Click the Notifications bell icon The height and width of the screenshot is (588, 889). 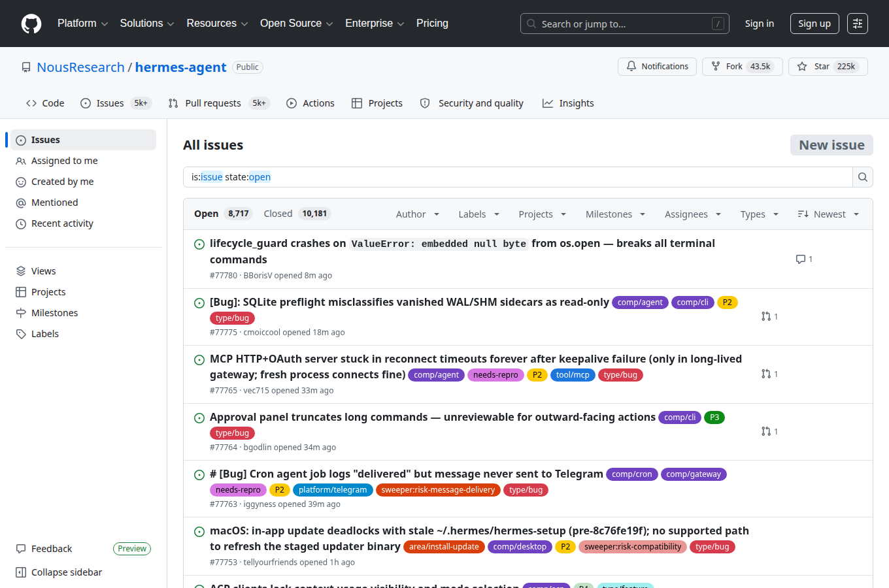click(x=631, y=67)
